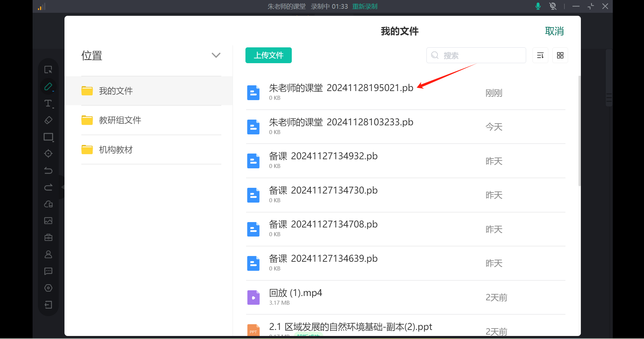This screenshot has width=644, height=339.
Task: Click 重新录制 to re-record
Action: [365, 6]
